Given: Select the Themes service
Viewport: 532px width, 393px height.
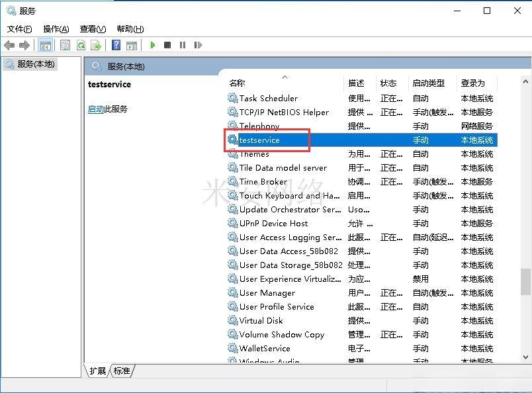Looking at the screenshot, I should [362, 154].
